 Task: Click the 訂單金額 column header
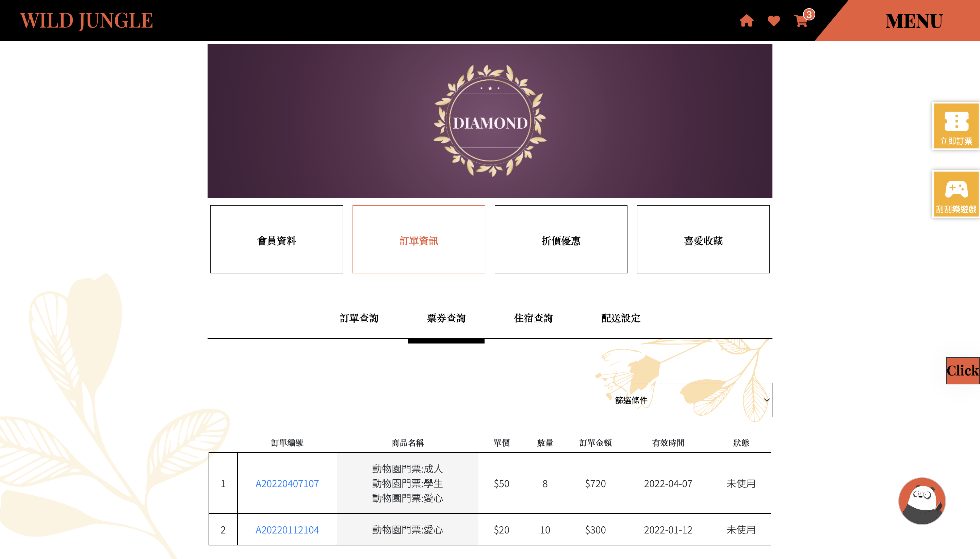pos(595,443)
